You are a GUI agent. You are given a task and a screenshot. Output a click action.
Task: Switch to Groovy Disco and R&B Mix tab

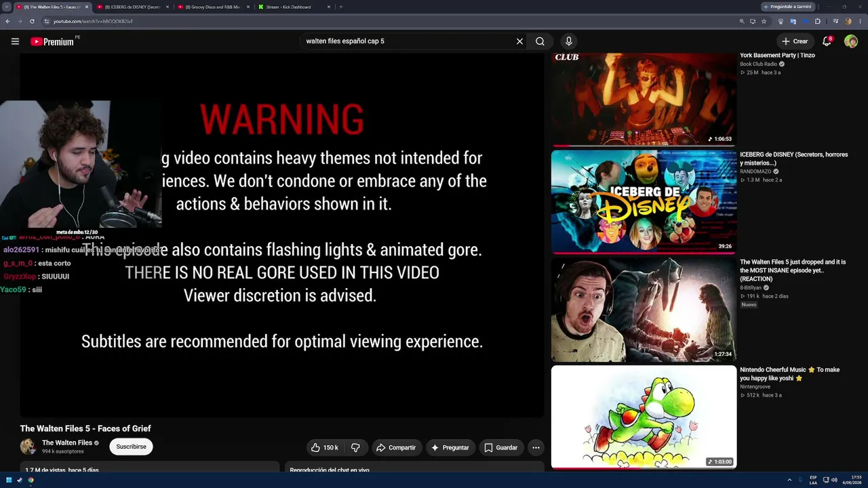tap(213, 7)
